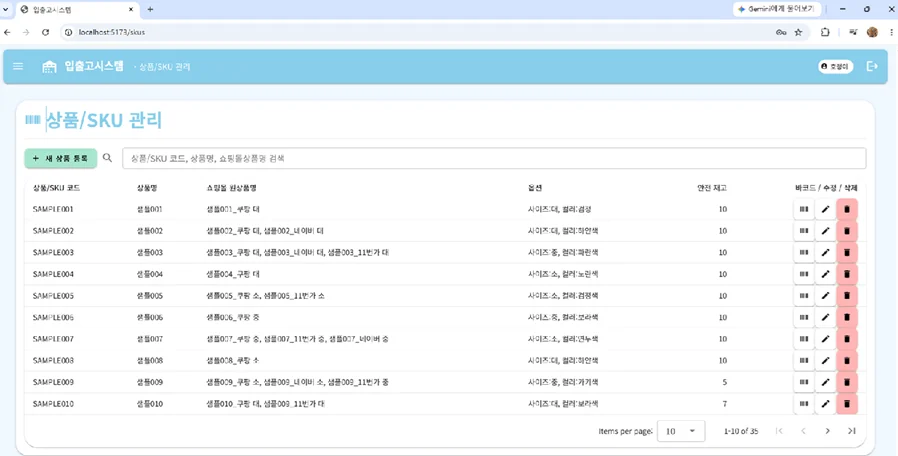Show barcode for SAMPLE008
The height and width of the screenshot is (456, 898).
[x=804, y=360]
